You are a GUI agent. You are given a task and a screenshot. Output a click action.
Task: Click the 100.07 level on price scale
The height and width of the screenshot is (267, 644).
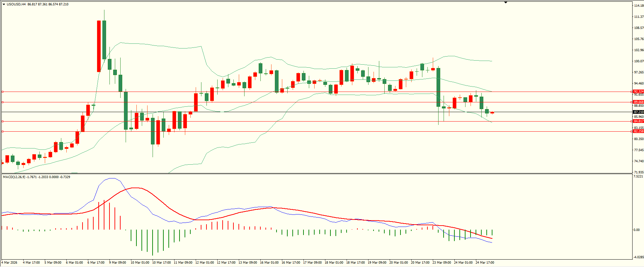click(x=639, y=61)
